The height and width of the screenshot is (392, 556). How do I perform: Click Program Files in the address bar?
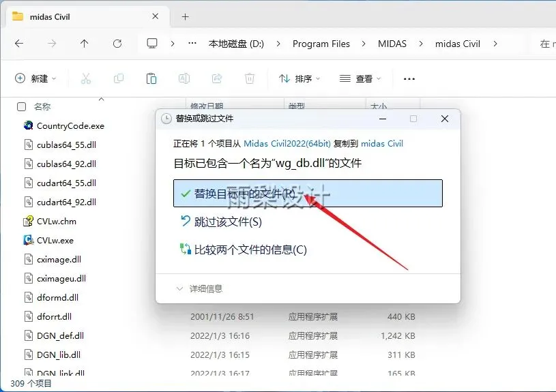point(321,44)
